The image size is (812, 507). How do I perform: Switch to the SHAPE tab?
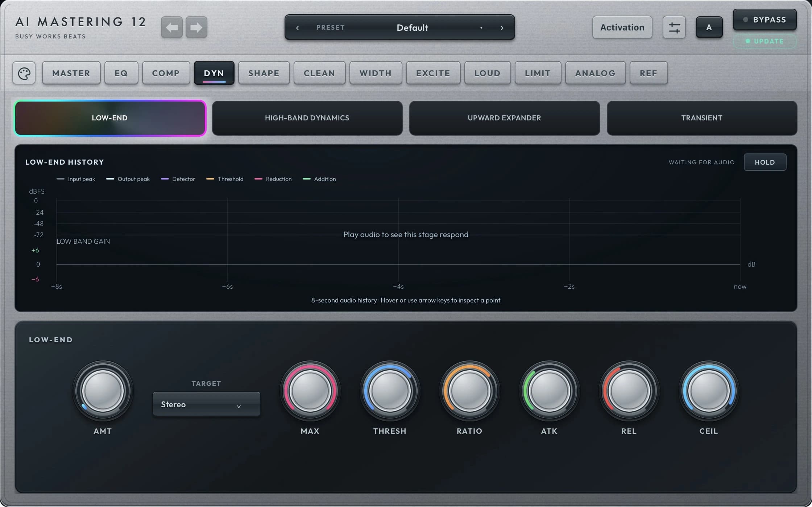coord(264,73)
